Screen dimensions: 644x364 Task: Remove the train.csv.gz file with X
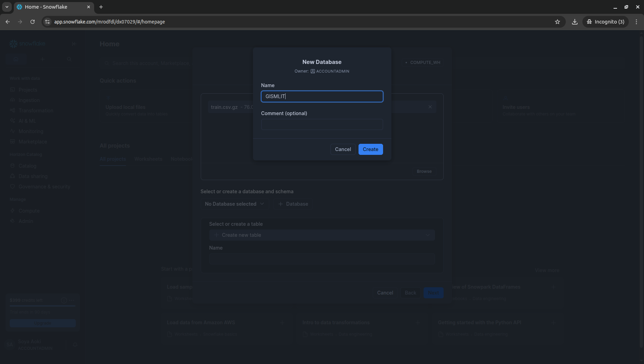click(x=430, y=107)
